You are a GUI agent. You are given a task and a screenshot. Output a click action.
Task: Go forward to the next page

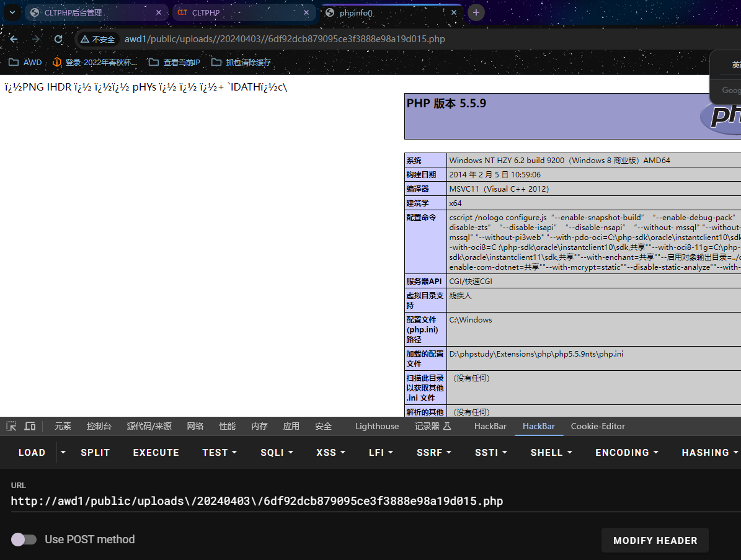(36, 39)
